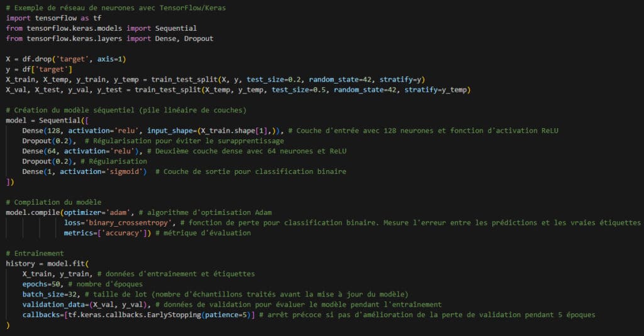Click the comment 'Création du modèle séquentiel'

pyautogui.click(x=74, y=111)
